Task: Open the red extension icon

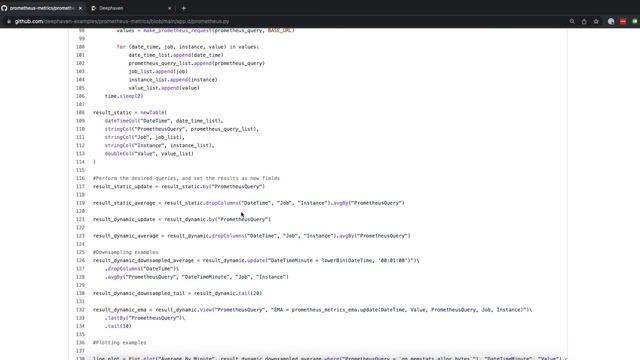Action: 623,22
